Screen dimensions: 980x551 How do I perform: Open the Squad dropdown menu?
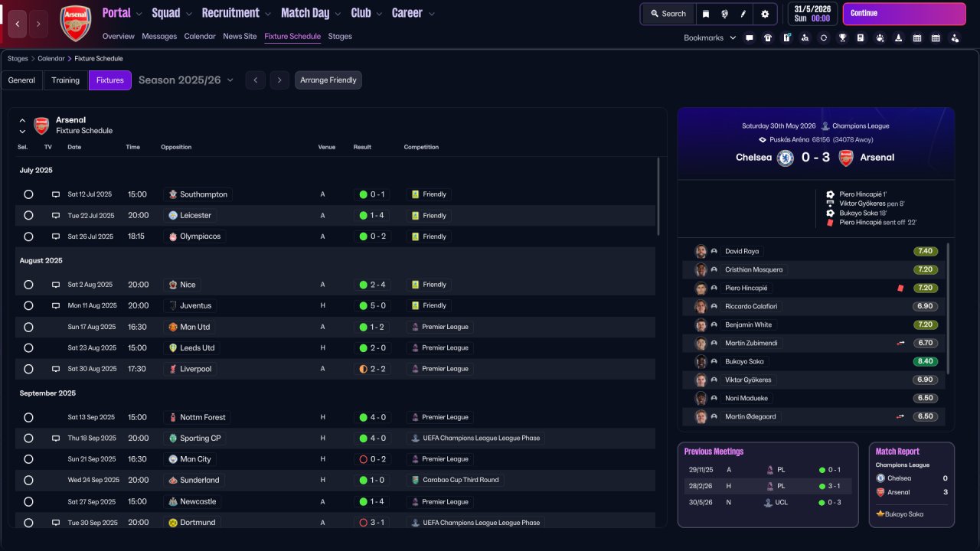171,13
